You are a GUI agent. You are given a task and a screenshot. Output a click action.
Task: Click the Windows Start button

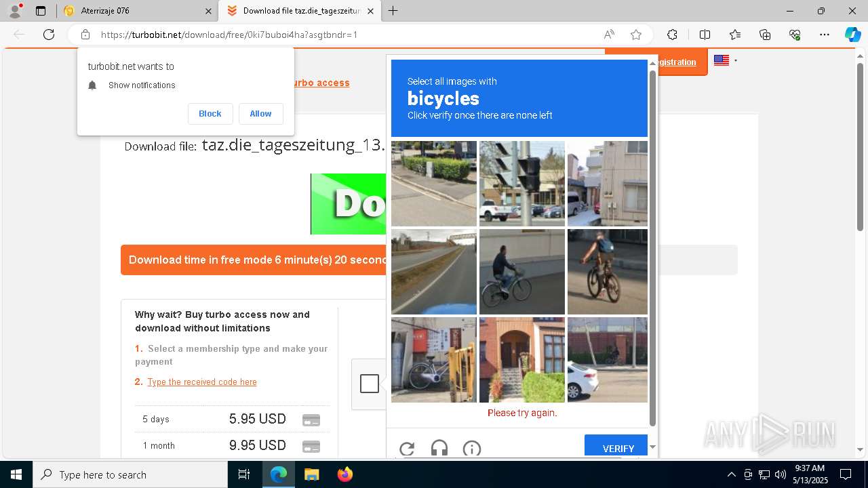click(x=16, y=474)
